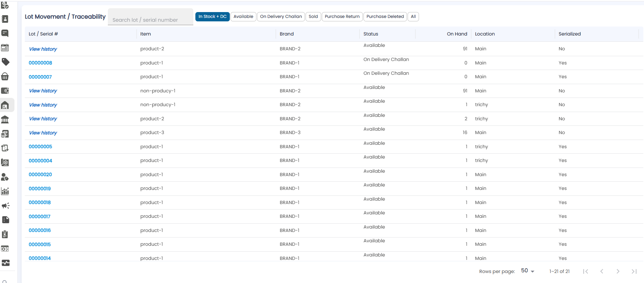Show Purchase Deleted lots

coord(385,17)
